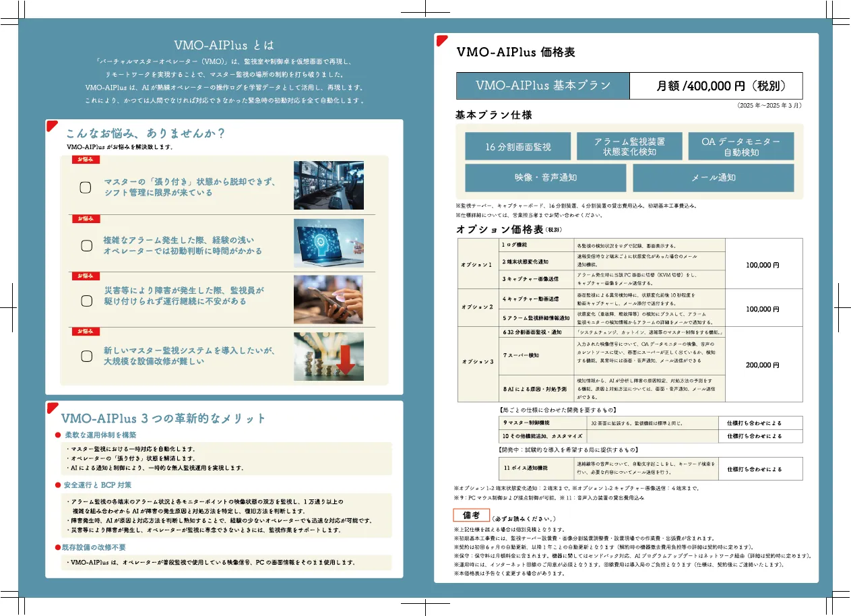Tick the checkbox next to 災害等により障害が発生 worry
Viewport: 851px width, 616px height.
click(86, 301)
